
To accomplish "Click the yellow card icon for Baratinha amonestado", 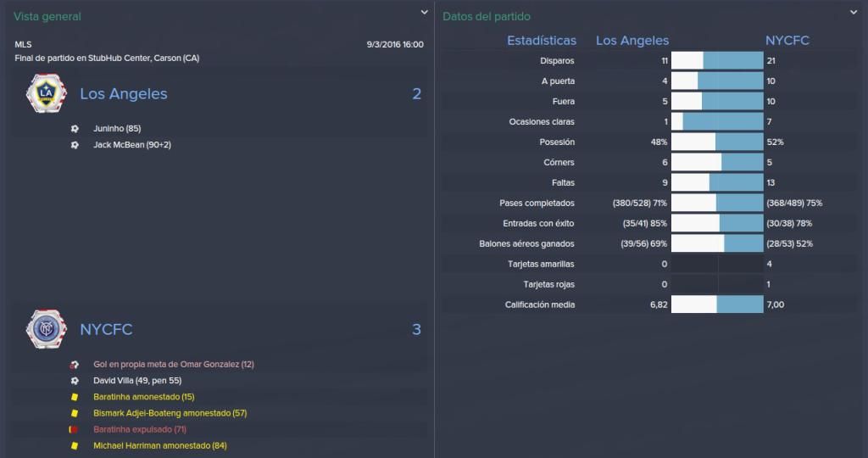I will [75, 397].
